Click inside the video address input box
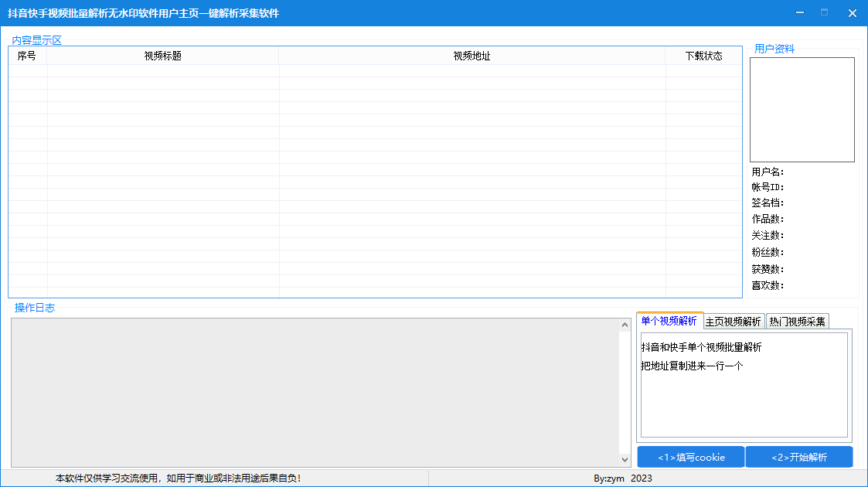The height and width of the screenshot is (487, 868). click(x=744, y=385)
